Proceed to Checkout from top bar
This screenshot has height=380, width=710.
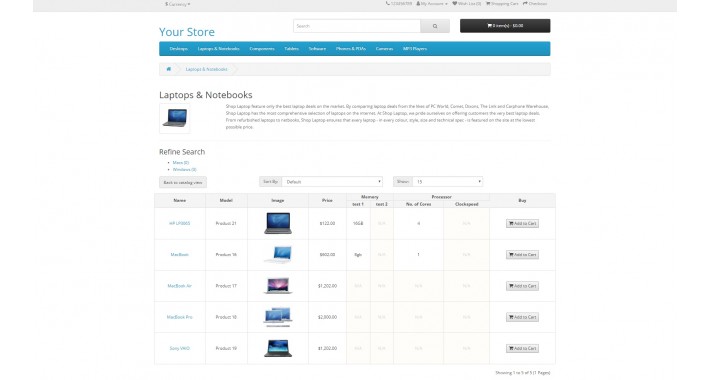[535, 4]
